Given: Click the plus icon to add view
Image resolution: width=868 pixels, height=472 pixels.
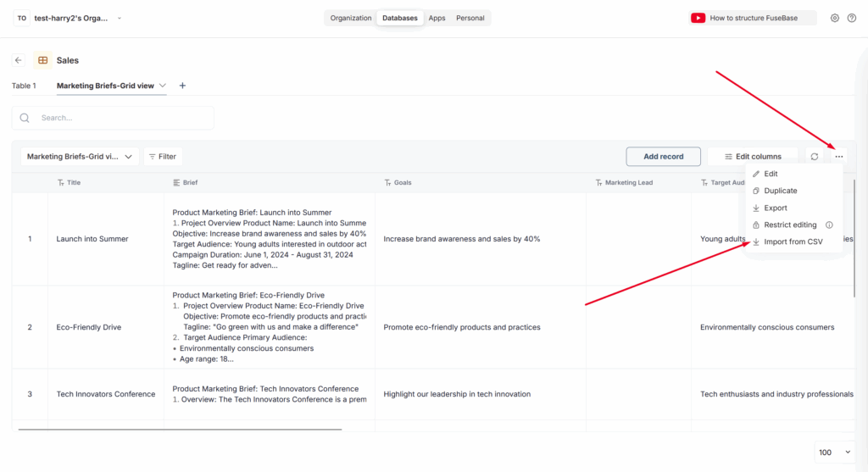Looking at the screenshot, I should pyautogui.click(x=182, y=86).
